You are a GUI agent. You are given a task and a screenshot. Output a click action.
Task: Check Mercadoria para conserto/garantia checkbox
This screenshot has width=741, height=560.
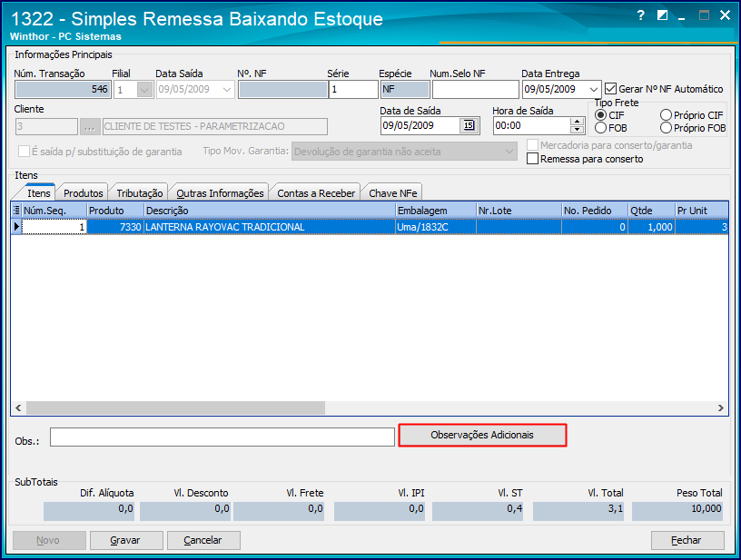point(532,145)
